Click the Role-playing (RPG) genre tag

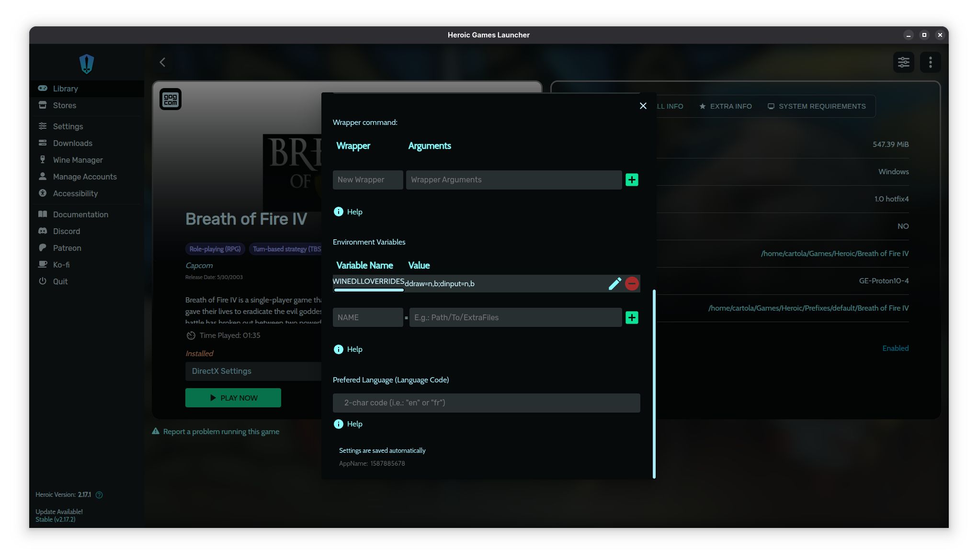pyautogui.click(x=215, y=249)
